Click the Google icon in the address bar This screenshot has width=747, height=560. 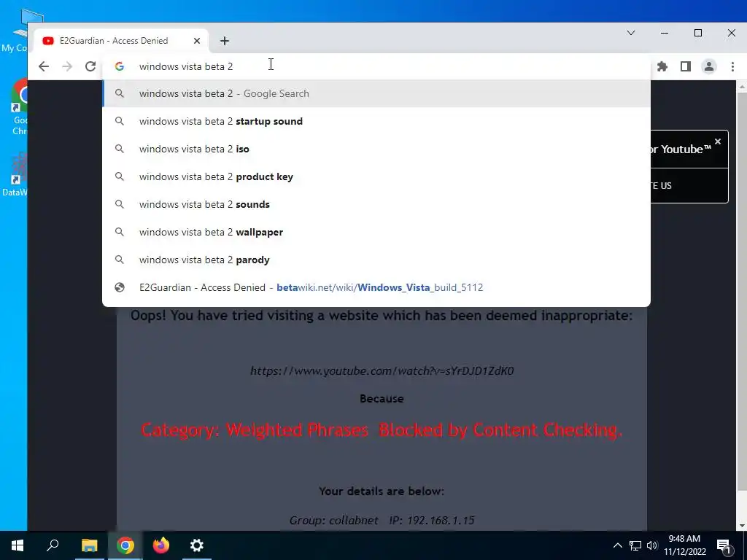pyautogui.click(x=120, y=66)
